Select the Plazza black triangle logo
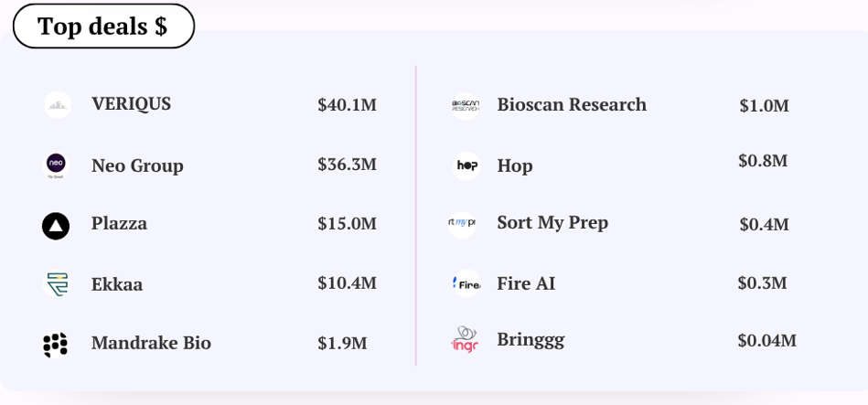Image resolution: width=868 pixels, height=405 pixels. pyautogui.click(x=56, y=226)
